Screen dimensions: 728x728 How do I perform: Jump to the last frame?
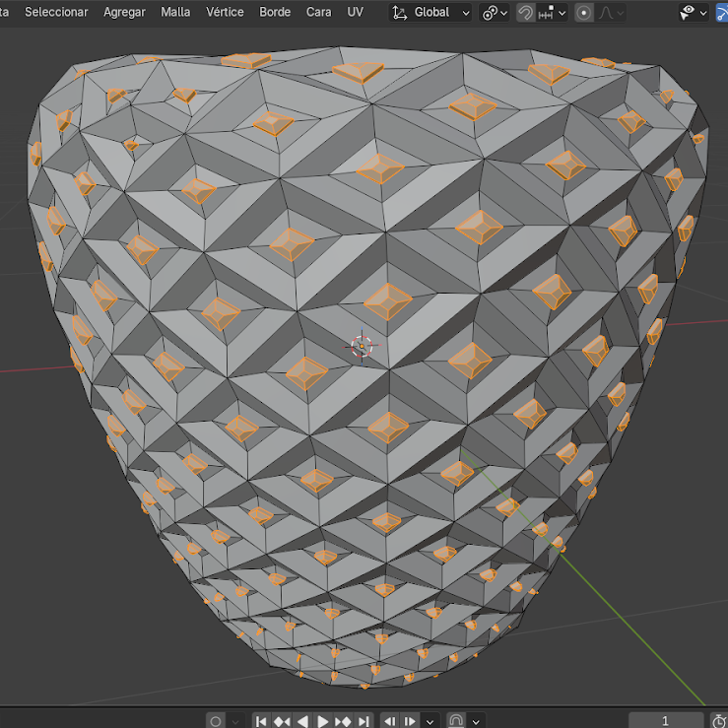(x=364, y=721)
